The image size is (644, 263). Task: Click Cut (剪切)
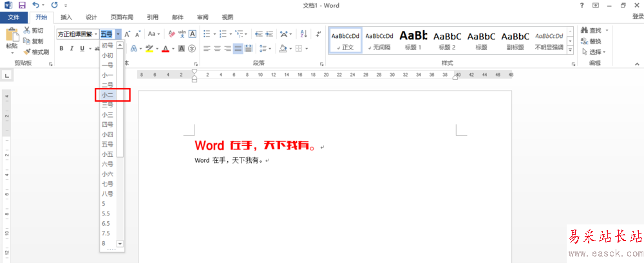pyautogui.click(x=33, y=30)
